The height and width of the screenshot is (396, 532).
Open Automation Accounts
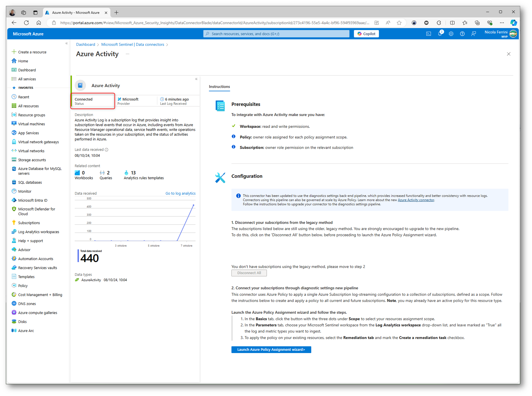32,258
